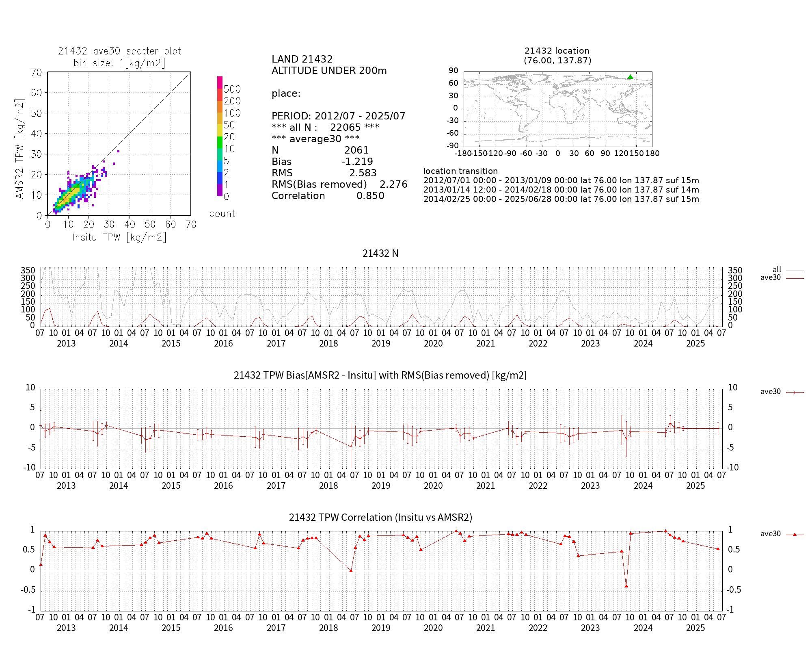Click the 'ave30' legend in Correlation chart

click(x=782, y=534)
